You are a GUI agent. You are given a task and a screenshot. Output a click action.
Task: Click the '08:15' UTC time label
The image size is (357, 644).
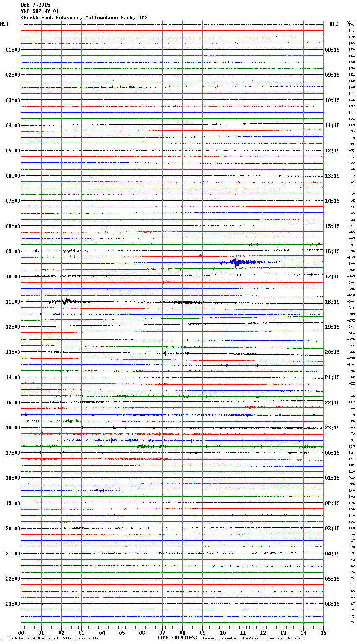[332, 50]
